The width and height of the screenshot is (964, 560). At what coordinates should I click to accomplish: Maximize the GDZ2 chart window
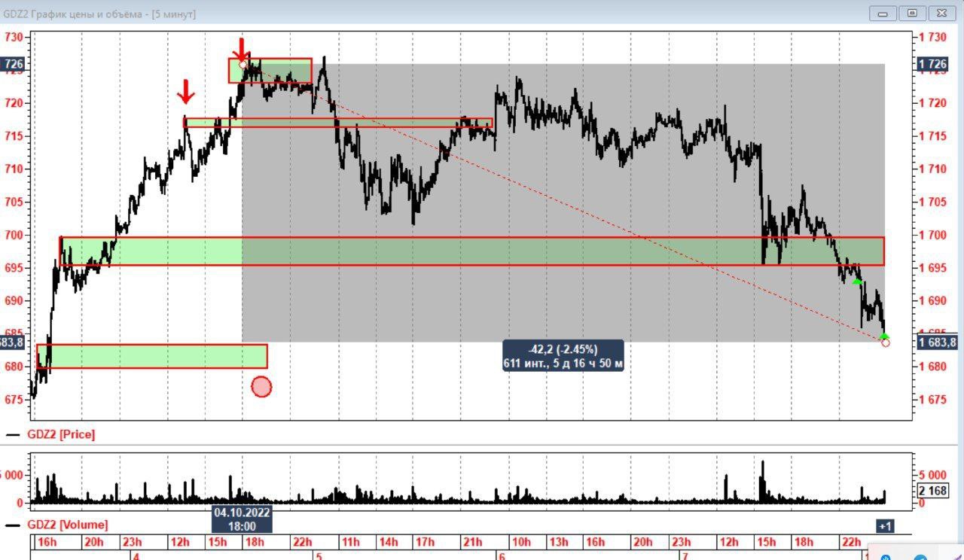912,13
